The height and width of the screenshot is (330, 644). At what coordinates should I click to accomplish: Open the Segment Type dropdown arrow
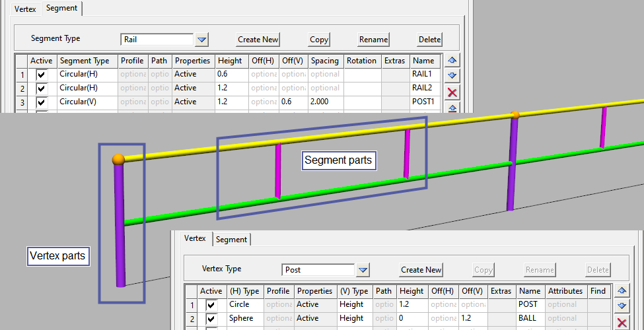click(x=202, y=40)
